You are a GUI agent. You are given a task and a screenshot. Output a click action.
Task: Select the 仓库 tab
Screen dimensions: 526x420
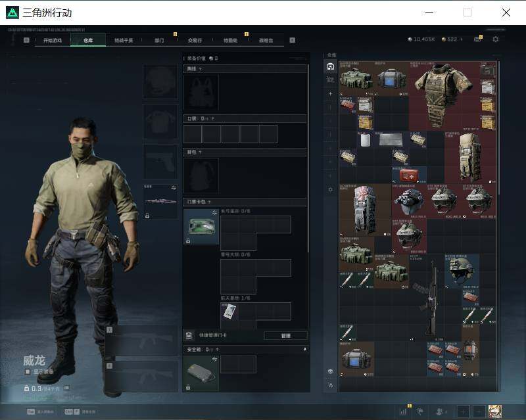tap(88, 40)
